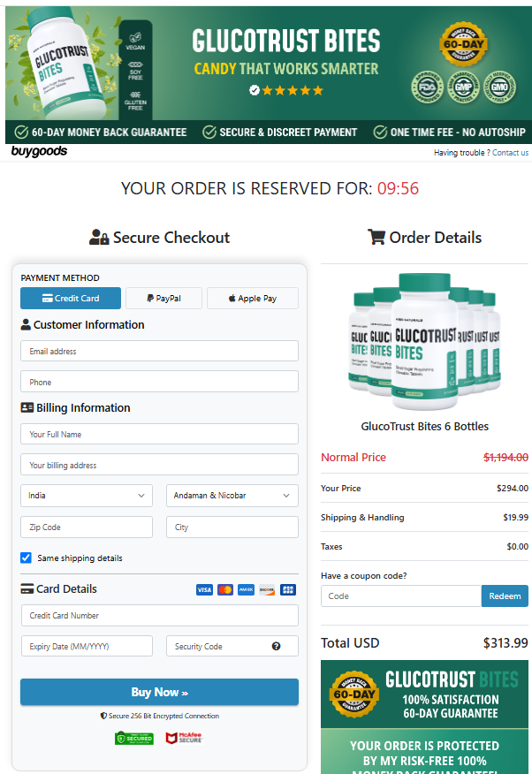Click the American Express icon

[x=247, y=589]
